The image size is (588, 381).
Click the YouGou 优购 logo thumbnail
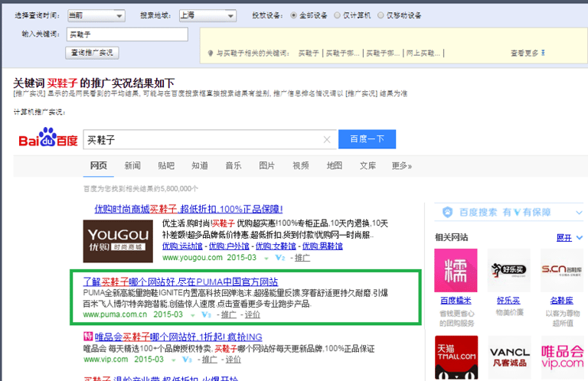pos(118,241)
